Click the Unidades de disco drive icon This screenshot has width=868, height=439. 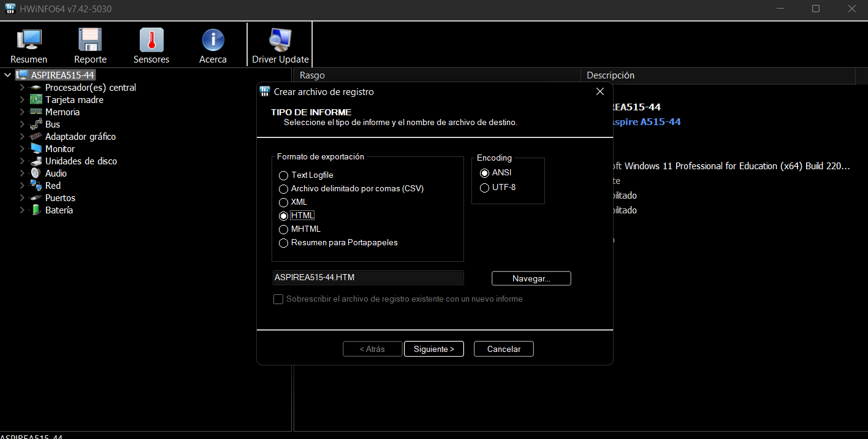coord(36,161)
